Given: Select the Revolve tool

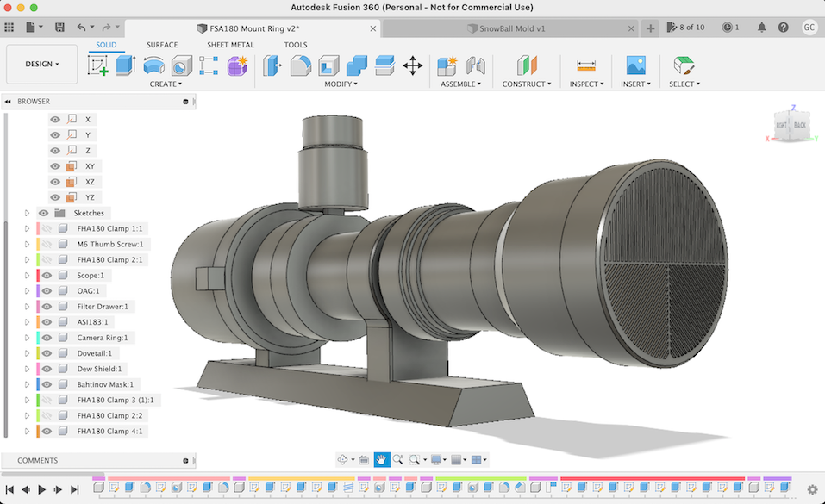Looking at the screenshot, I should [x=153, y=65].
